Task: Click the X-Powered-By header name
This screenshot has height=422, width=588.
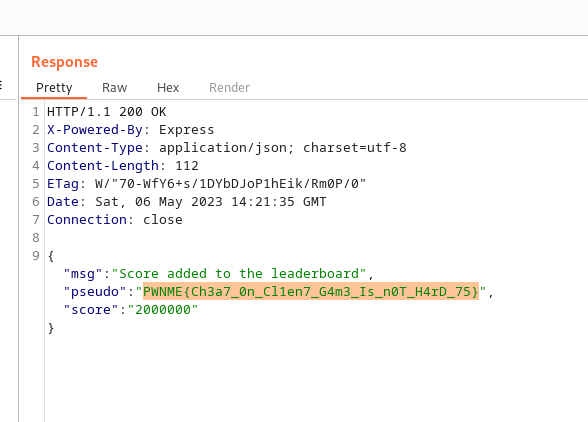Action: coord(94,130)
